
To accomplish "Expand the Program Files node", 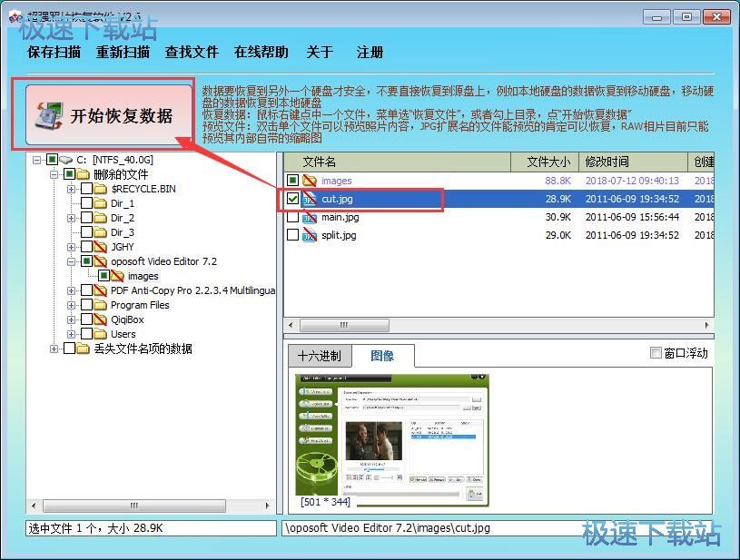I will click(x=71, y=305).
